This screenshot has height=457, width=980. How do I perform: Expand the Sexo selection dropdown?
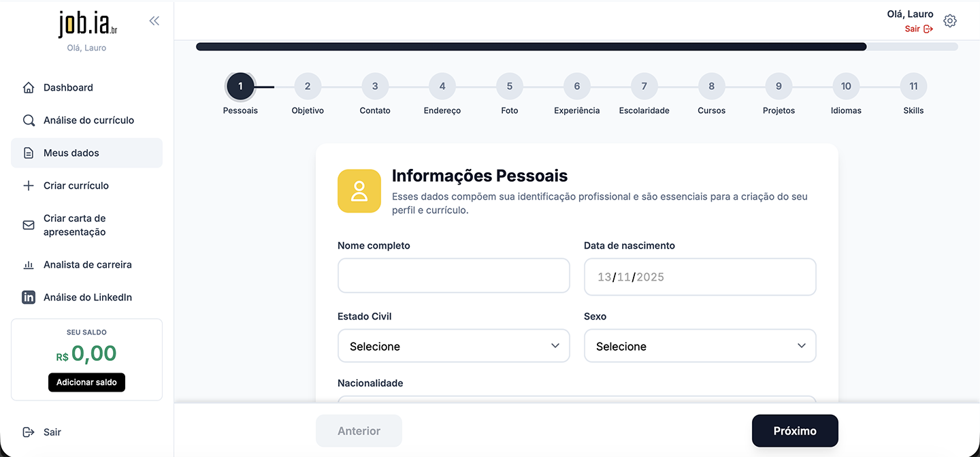(x=700, y=346)
